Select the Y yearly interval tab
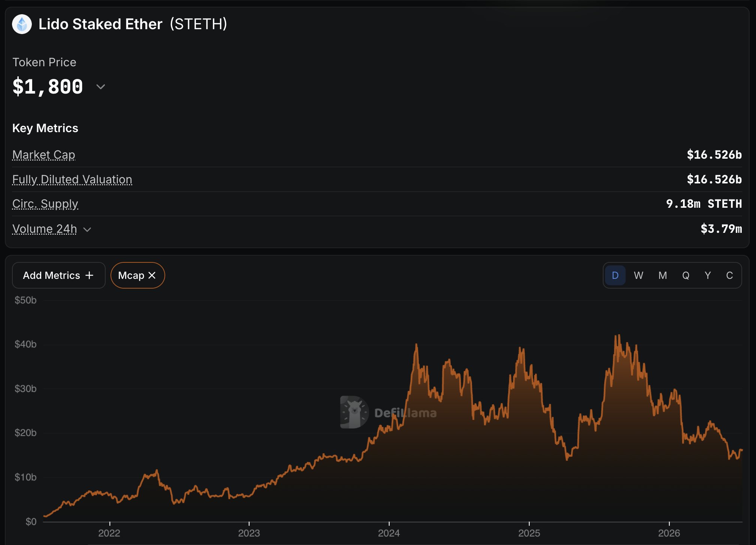Screen dimensions: 756x545 tap(707, 275)
